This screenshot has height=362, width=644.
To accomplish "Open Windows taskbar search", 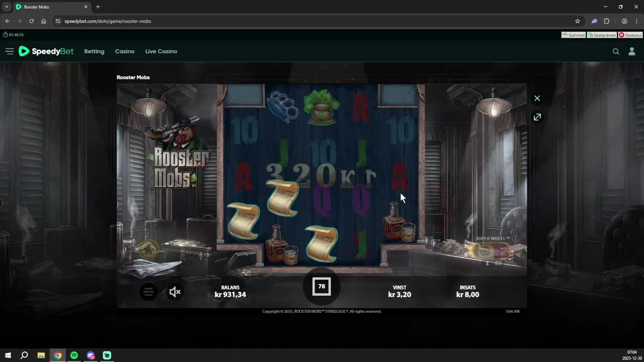I will [x=24, y=355].
